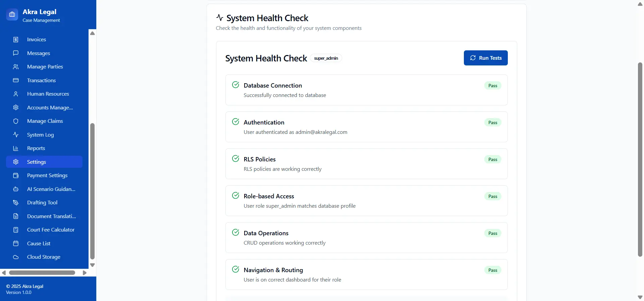Click the Akra Legal briefcase logo
The height and width of the screenshot is (301, 644).
[x=12, y=14]
